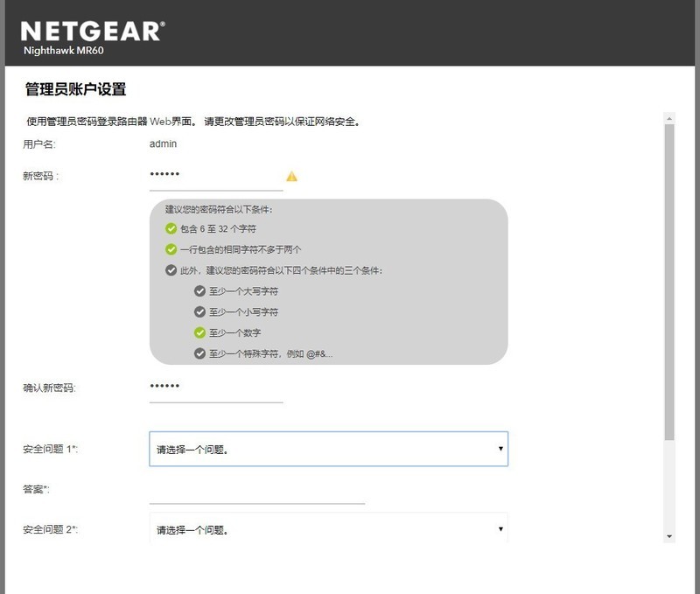This screenshot has height=594, width=700.
Task: Click the vertical scrollbar thumb
Action: click(669, 282)
